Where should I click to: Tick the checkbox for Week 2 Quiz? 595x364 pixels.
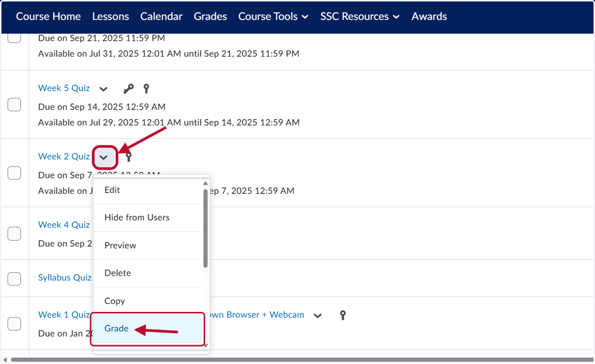tap(14, 173)
